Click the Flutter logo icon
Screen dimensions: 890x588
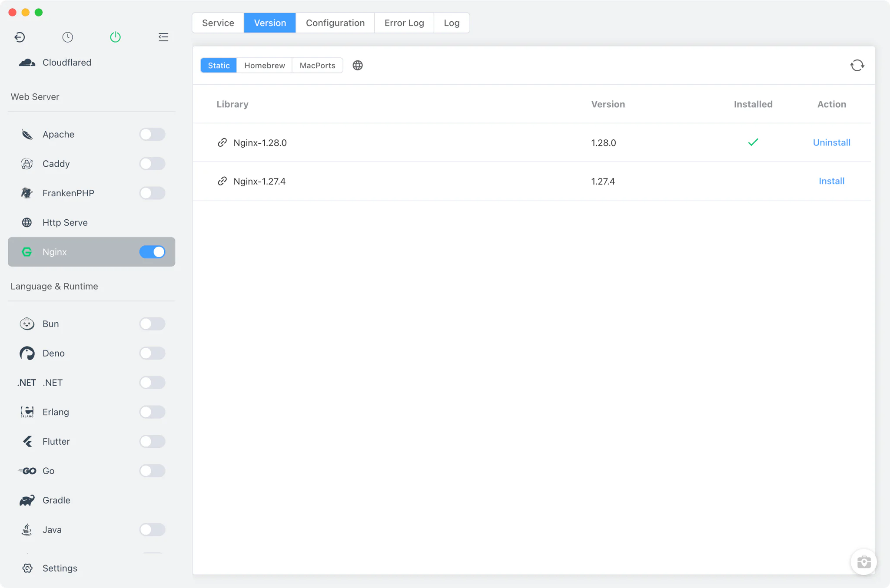point(27,442)
